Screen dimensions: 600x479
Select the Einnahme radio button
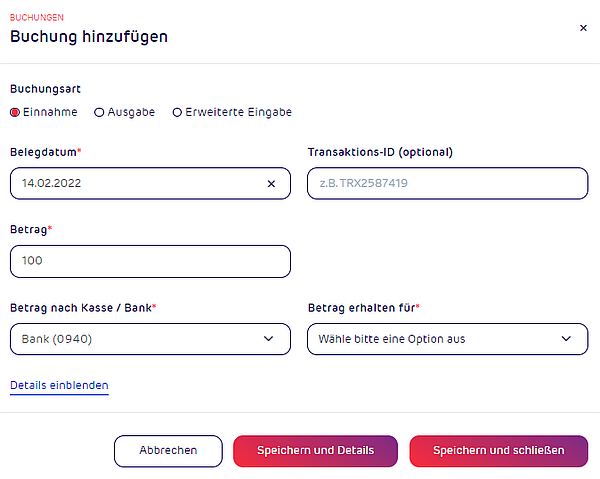[15, 112]
